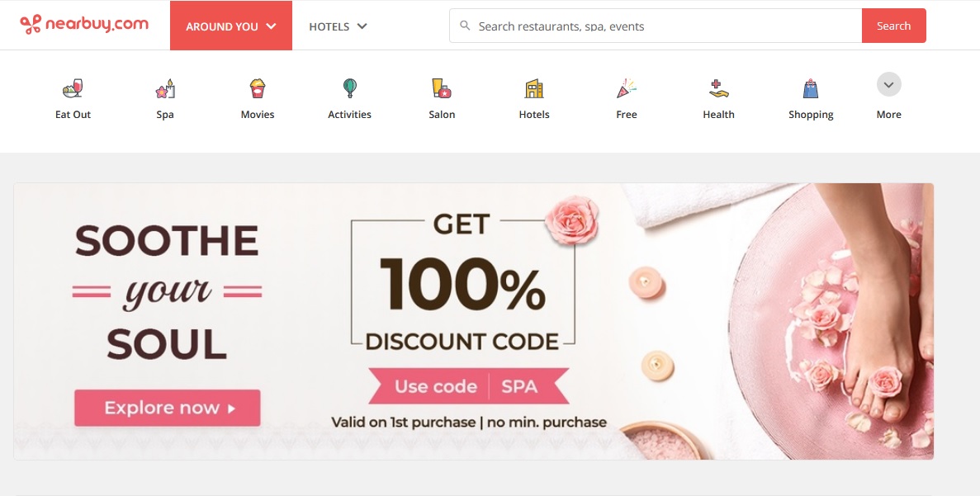Image resolution: width=980 pixels, height=496 pixels.
Task: Click the 100% discount code banner
Action: pos(474,321)
